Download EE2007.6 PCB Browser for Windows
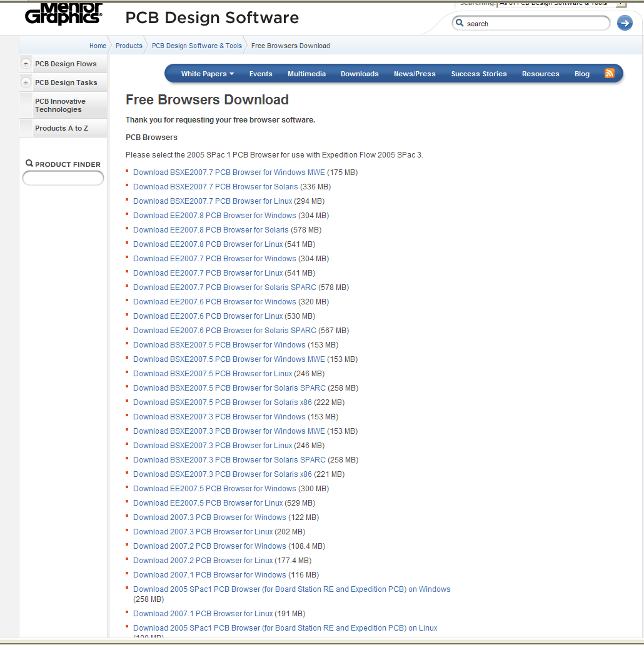Viewport: 644px width, 645px height. coord(214,302)
